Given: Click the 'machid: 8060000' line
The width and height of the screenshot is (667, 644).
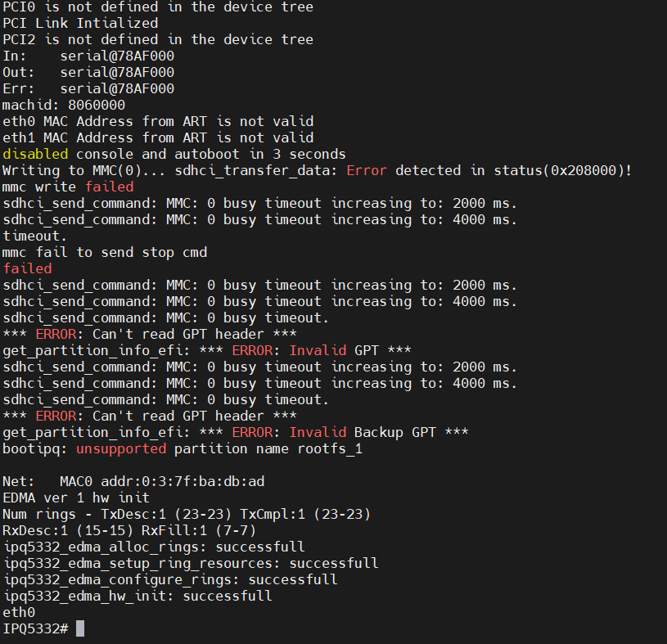Looking at the screenshot, I should (64, 105).
